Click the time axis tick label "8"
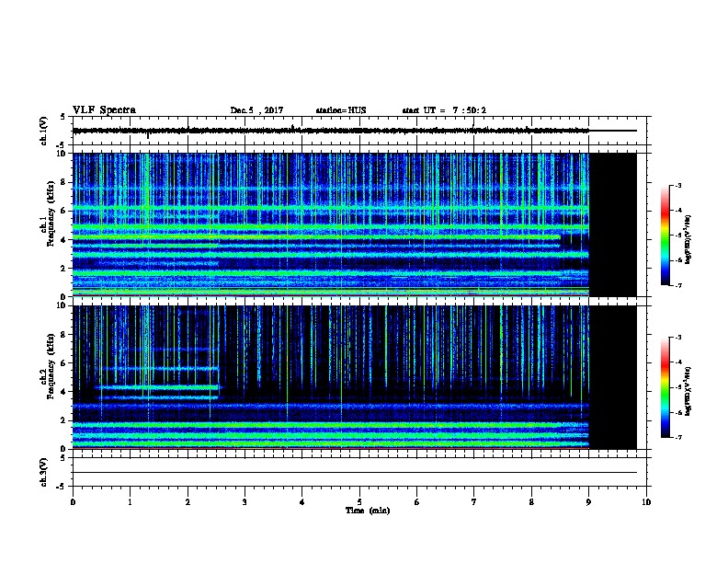The height and width of the screenshot is (563, 728). click(531, 501)
